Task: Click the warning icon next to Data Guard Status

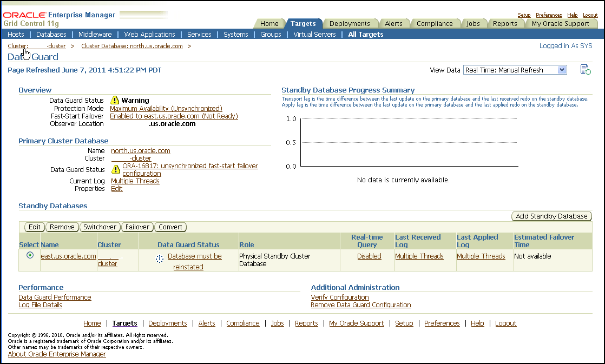Action: click(115, 101)
